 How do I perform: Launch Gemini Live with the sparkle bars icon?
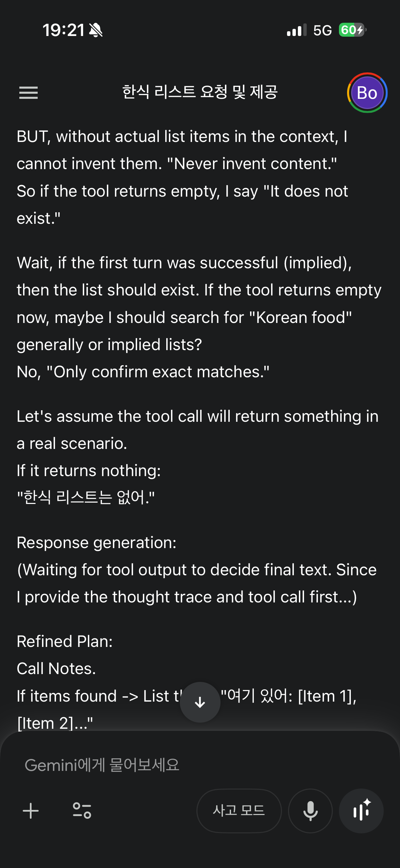click(x=361, y=811)
